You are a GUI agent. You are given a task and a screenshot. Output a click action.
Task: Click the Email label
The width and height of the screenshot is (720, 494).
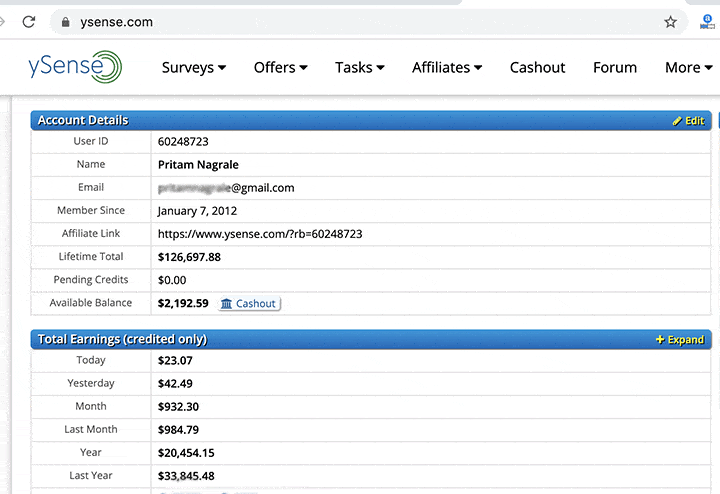click(91, 187)
